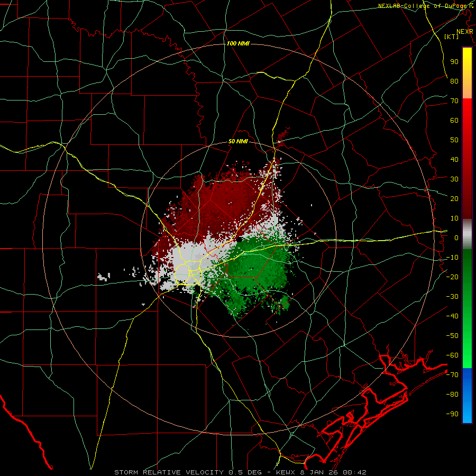The width and height of the screenshot is (476, 476).
Task: Click the 60 value on velocity scale
Action: (454, 120)
